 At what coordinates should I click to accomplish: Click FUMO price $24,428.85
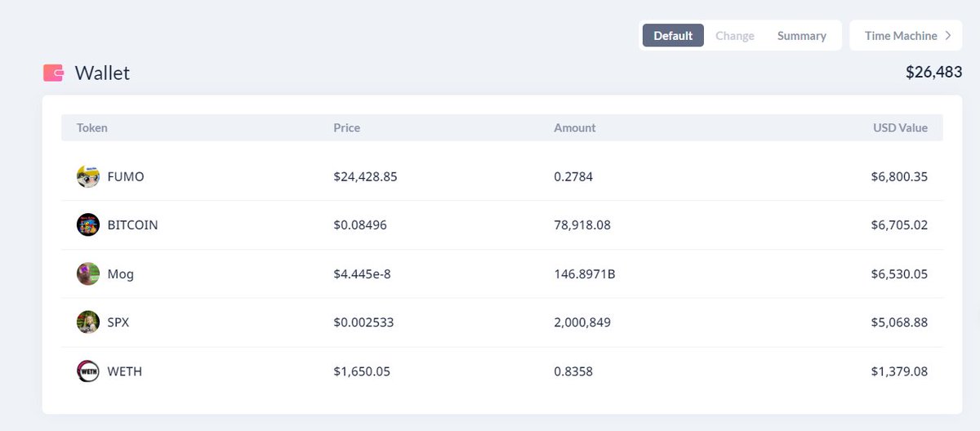365,176
